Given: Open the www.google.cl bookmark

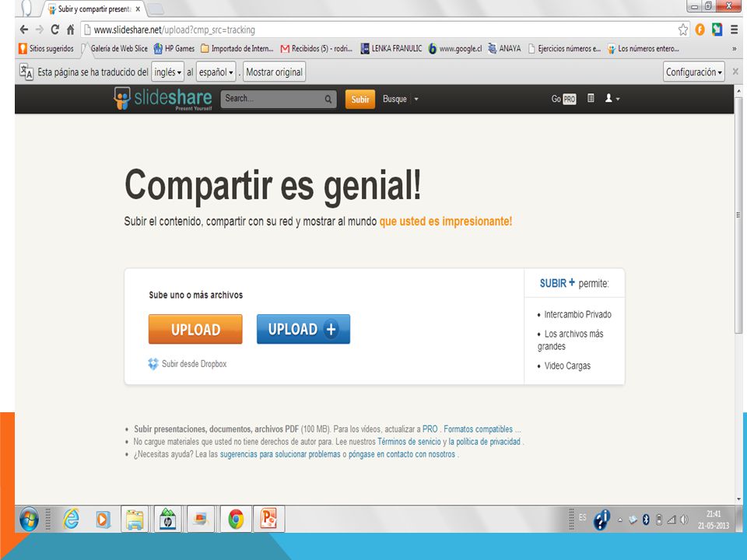Looking at the screenshot, I should coord(455,48).
